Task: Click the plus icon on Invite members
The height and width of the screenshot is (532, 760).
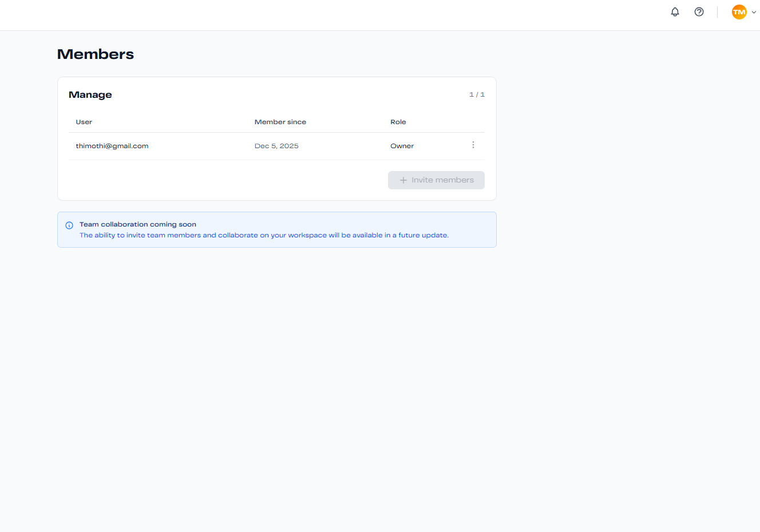Action: coord(403,180)
